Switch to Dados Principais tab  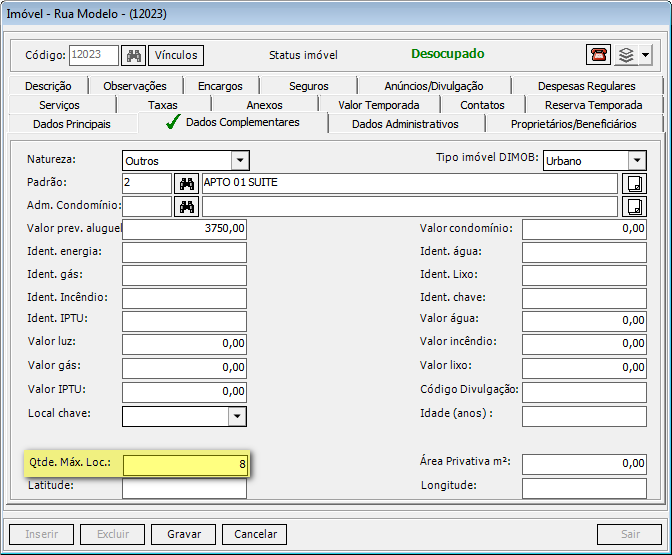(x=72, y=124)
